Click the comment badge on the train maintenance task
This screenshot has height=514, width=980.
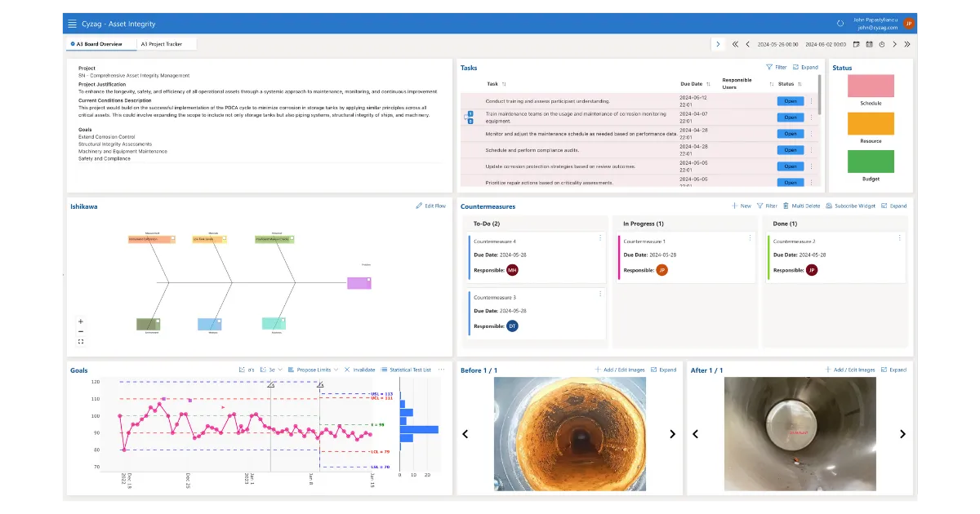pos(470,117)
